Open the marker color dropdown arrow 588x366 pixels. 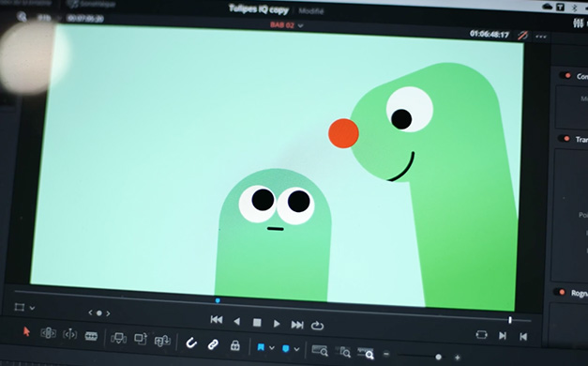tap(296, 349)
